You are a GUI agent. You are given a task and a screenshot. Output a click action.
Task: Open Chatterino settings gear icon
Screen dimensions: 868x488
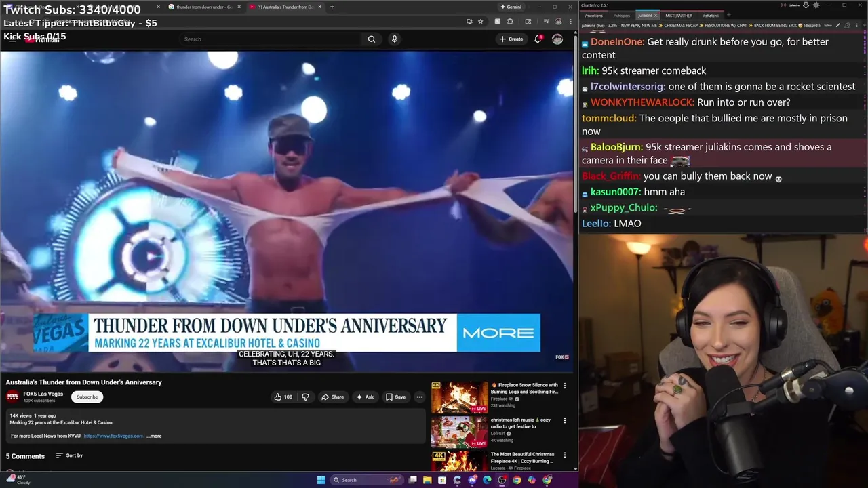[816, 5]
